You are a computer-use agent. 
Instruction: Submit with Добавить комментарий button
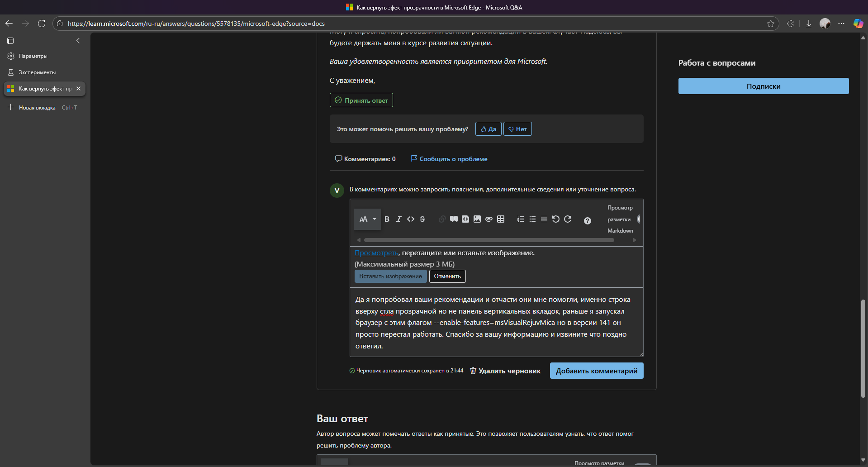(597, 371)
